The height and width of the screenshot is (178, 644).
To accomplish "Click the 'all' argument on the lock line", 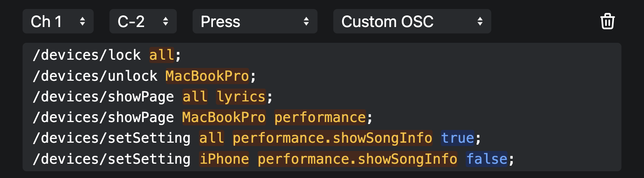I will tap(161, 55).
